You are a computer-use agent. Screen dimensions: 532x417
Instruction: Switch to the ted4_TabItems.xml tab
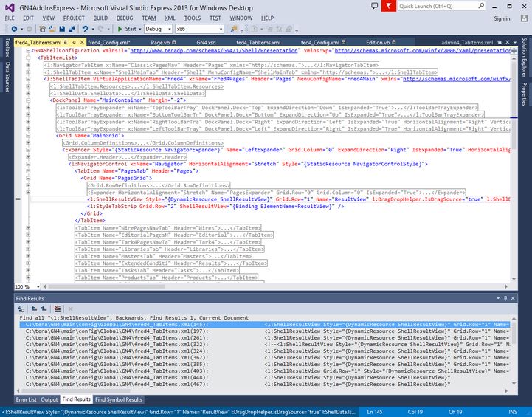tap(258, 42)
